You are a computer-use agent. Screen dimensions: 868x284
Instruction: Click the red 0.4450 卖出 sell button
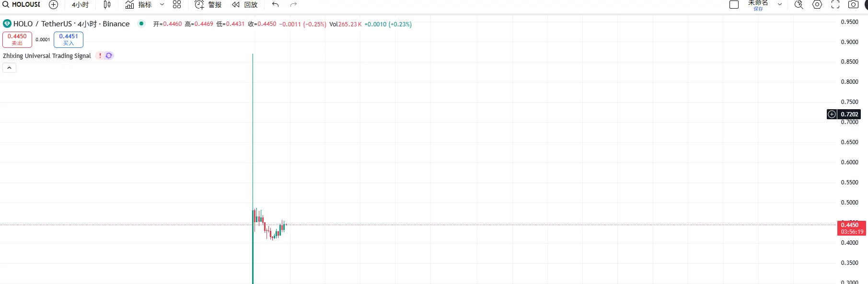17,39
